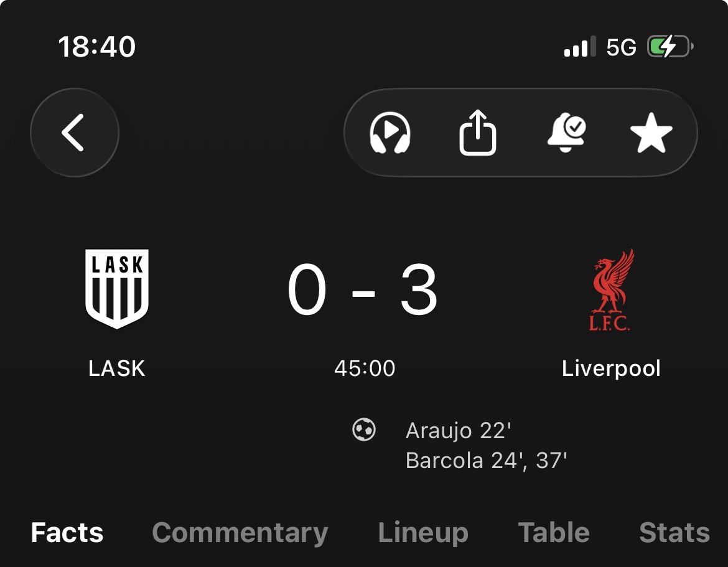Viewport: 728px width, 567px height.
Task: Open the LASK team name link
Action: tap(117, 368)
